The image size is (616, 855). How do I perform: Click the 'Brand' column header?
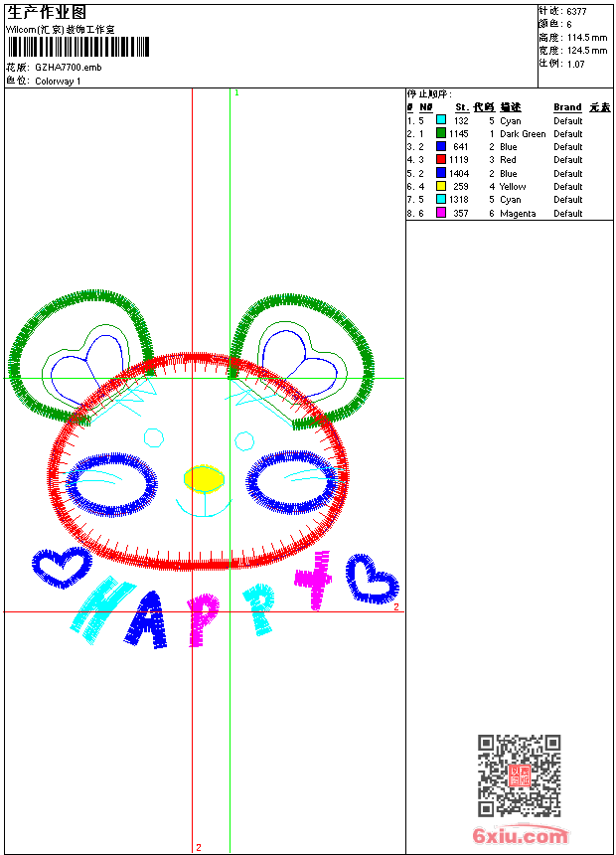point(567,107)
